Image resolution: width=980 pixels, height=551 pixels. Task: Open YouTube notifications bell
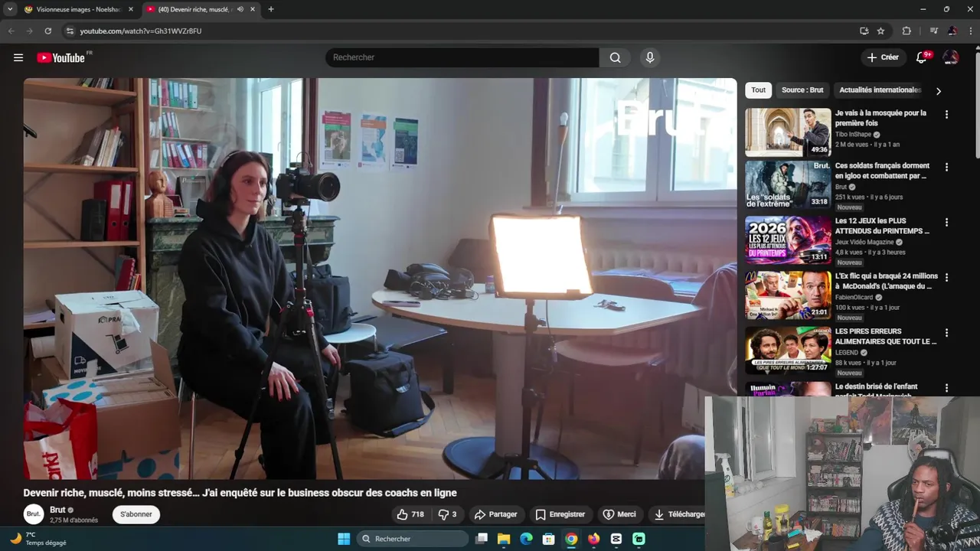[x=921, y=57]
